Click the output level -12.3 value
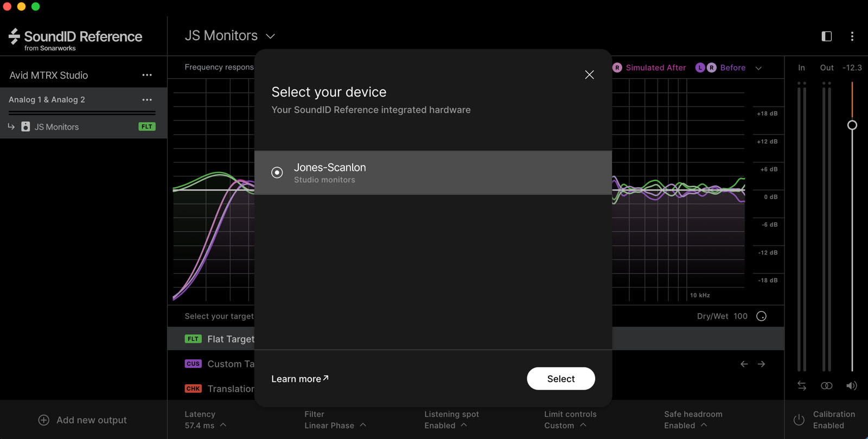Screen dimensions: 868x439 click(852, 68)
